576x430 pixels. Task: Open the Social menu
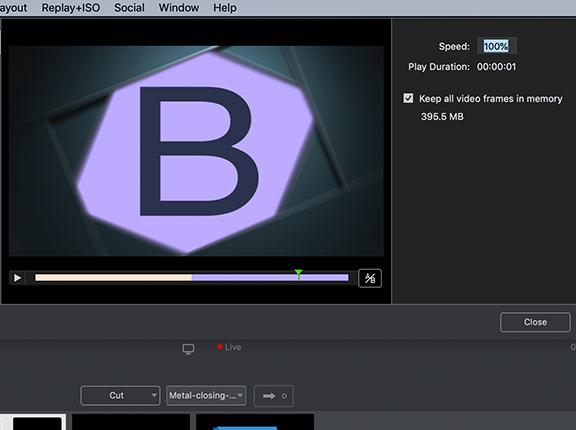[129, 8]
